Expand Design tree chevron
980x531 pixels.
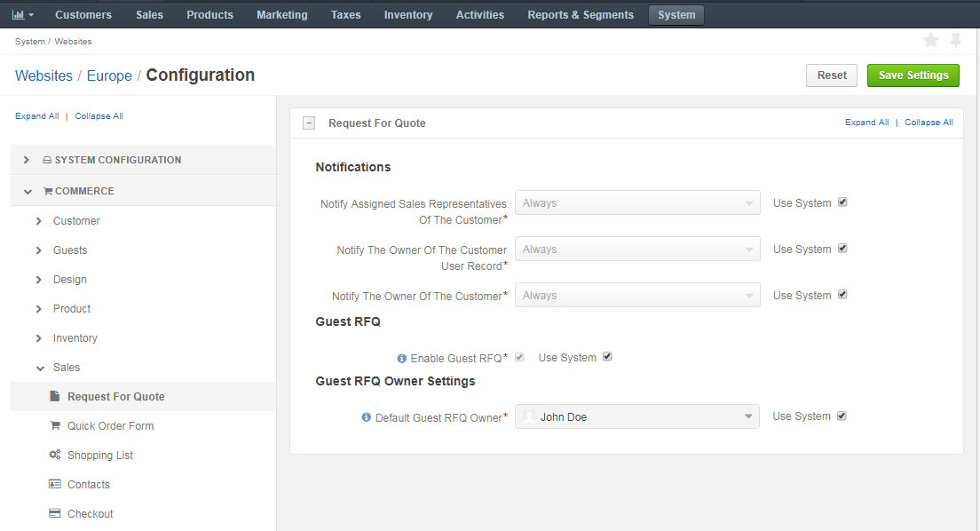(x=39, y=280)
